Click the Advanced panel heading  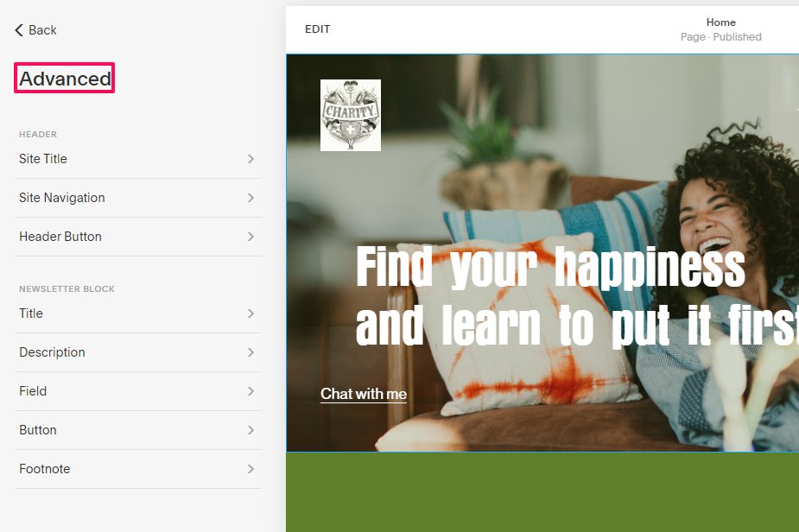[65, 79]
